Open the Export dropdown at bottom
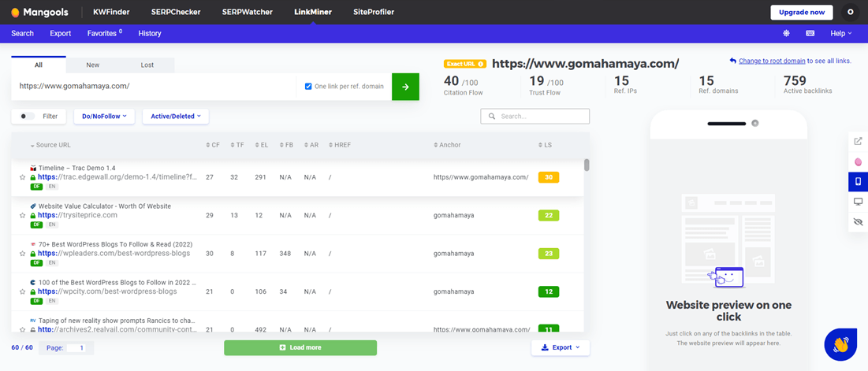This screenshot has height=371, width=868. click(561, 347)
